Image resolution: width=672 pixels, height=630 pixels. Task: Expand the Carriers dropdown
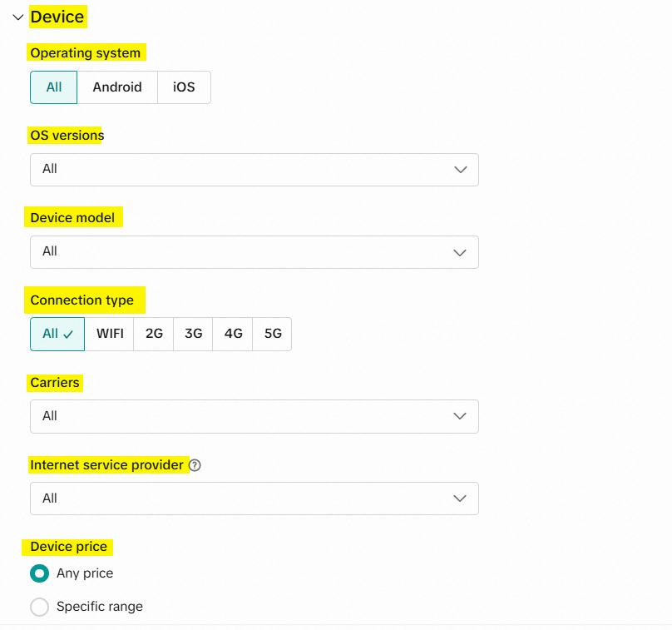(x=254, y=416)
